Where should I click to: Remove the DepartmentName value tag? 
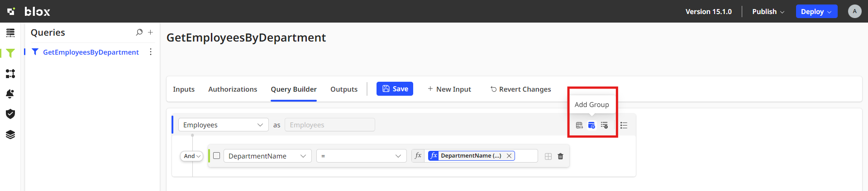509,156
